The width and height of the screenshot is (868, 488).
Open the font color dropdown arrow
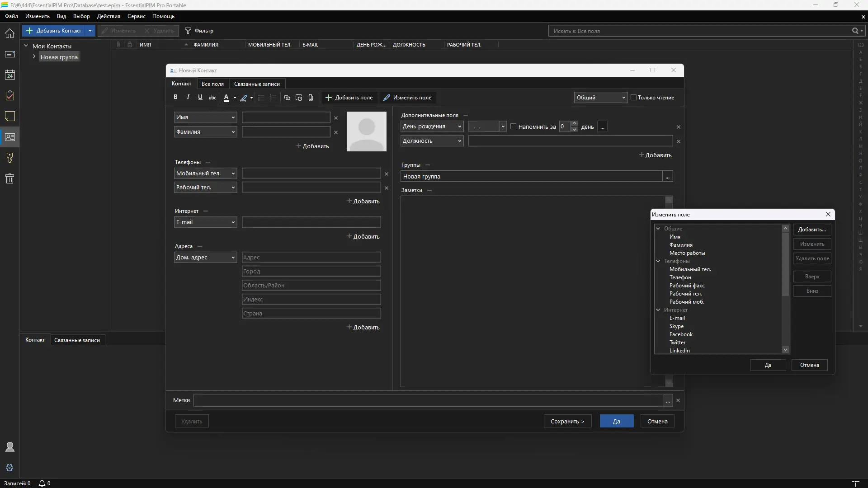click(x=235, y=98)
